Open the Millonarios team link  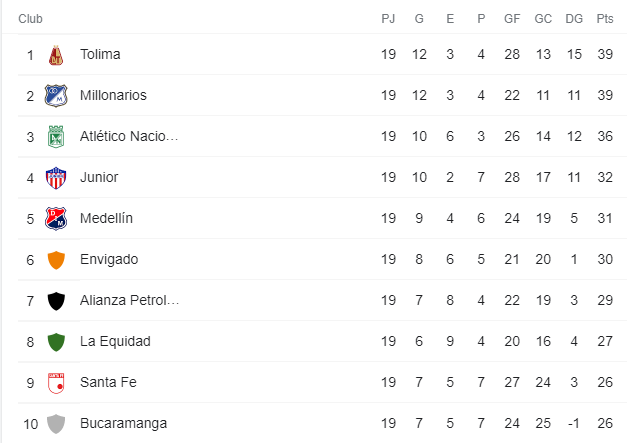point(113,96)
